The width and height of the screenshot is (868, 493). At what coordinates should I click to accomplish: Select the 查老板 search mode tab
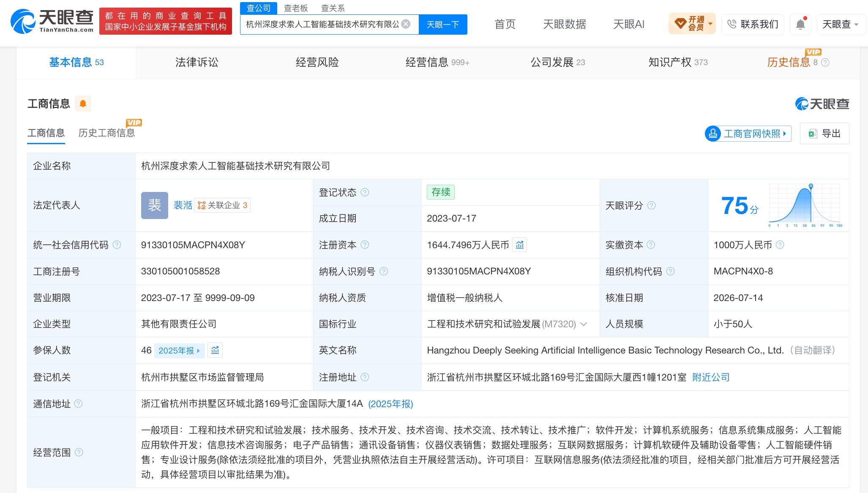tap(296, 8)
